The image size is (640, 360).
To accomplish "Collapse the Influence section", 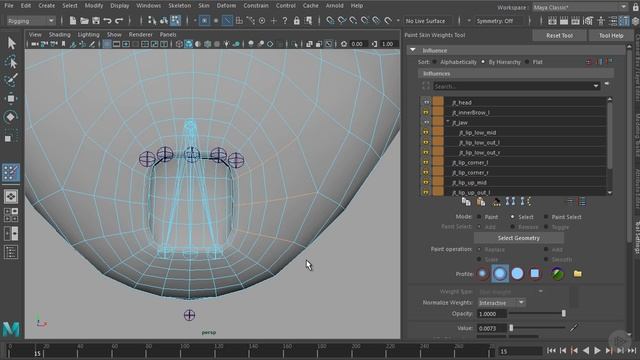I will (413, 50).
